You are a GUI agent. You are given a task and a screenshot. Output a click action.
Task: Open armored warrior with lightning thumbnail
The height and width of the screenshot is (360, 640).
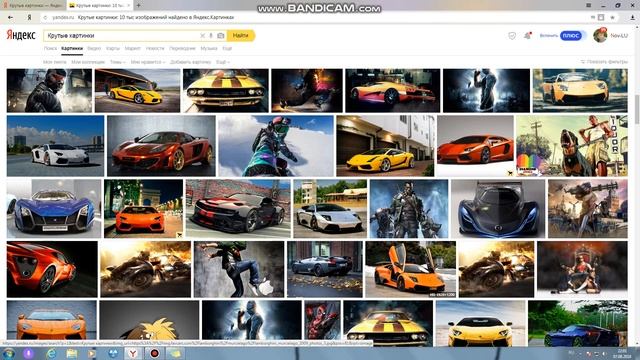coord(409,209)
